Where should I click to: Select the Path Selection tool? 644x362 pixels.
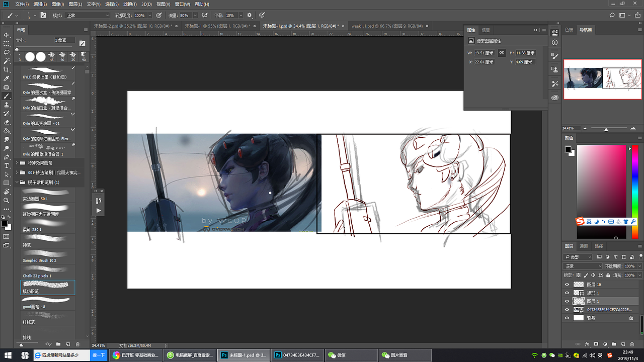[7, 174]
